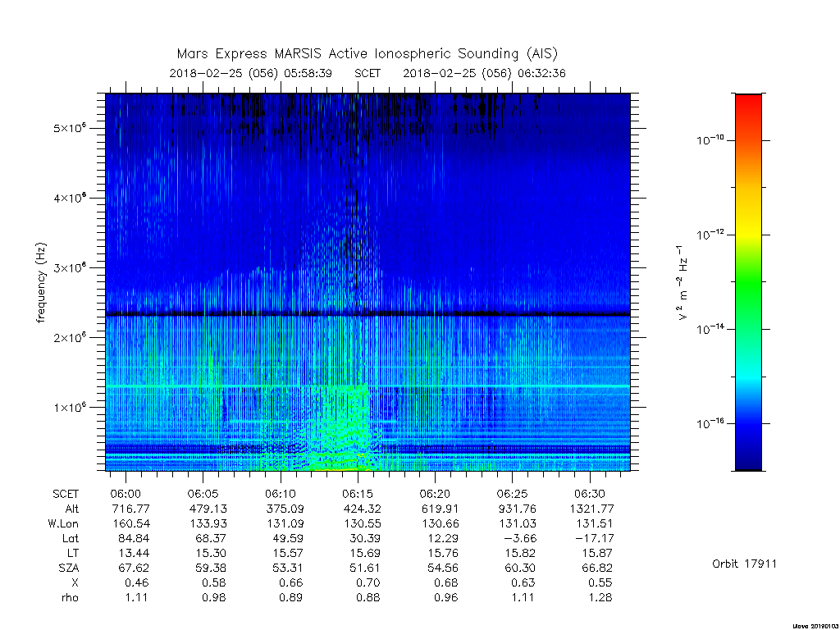Click start time '2018-02-25 (056) 05:58:39'
840x630 pixels.
[x=251, y=73]
